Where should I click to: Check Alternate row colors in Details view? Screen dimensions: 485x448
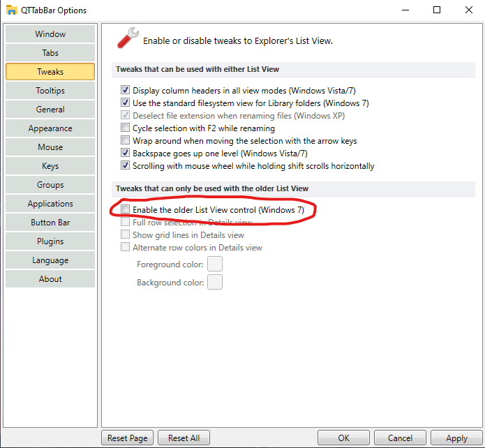coord(126,247)
